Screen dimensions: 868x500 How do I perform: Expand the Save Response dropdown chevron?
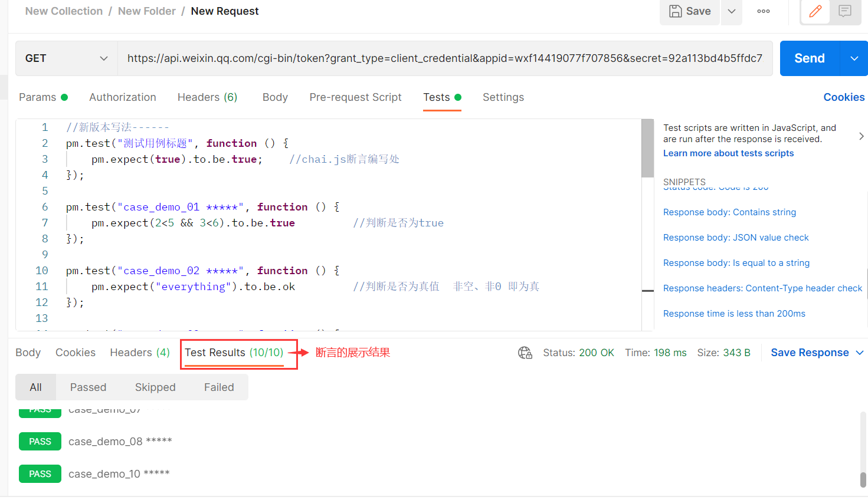pos(860,353)
